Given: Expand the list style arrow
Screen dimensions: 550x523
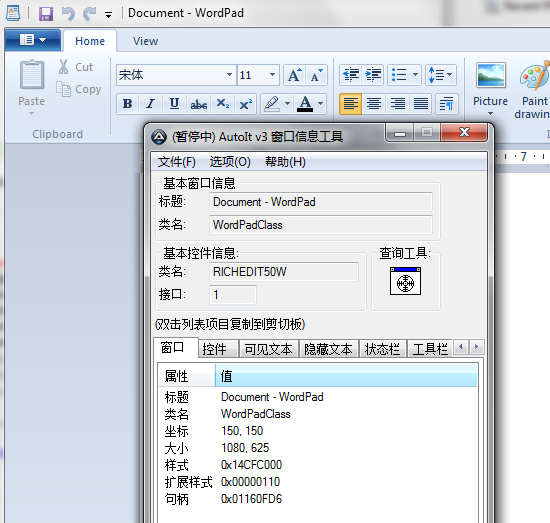Looking at the screenshot, I should pyautogui.click(x=415, y=75).
